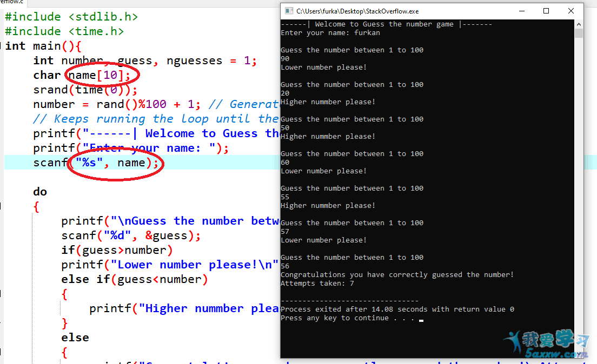
Task: Click 'Process exited after 14.08 seconds' line
Action: [x=397, y=309]
